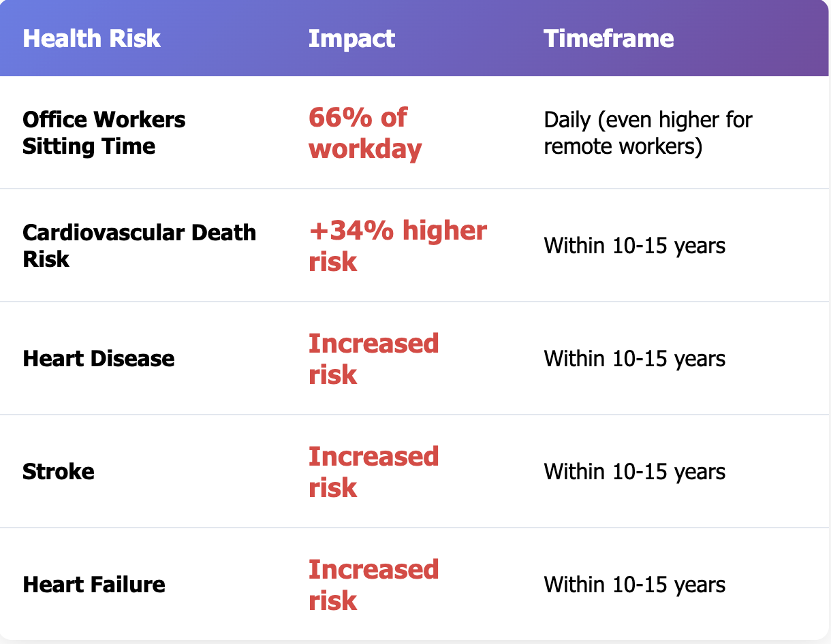Select 'Daily (even higher for remote workers)' cell
The height and width of the screenshot is (644, 831).
pos(647,133)
